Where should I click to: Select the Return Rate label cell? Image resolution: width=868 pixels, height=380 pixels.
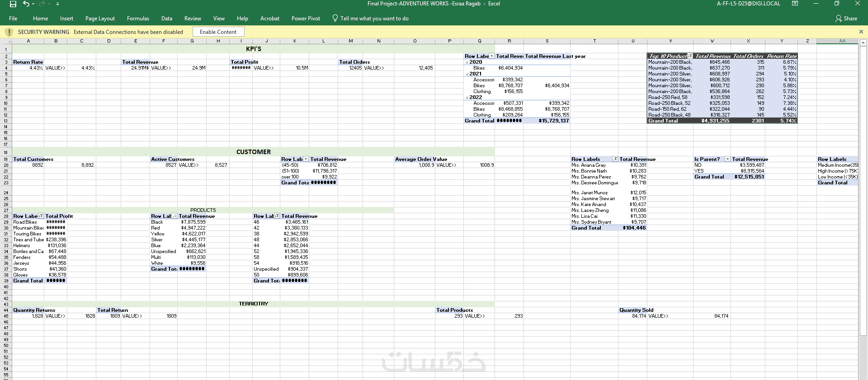(28, 62)
